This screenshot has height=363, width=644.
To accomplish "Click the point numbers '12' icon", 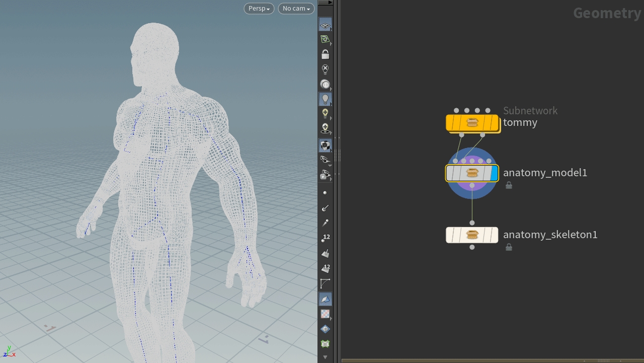I will 325,238.
